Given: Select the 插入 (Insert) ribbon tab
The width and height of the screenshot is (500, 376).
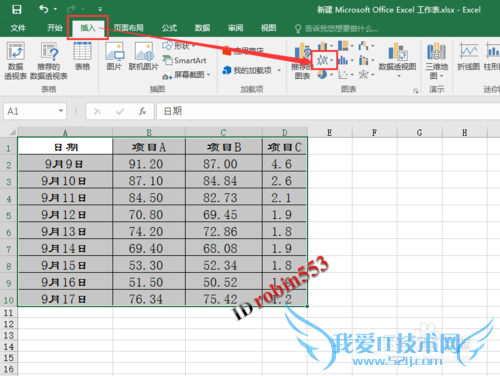Looking at the screenshot, I should pyautogui.click(x=88, y=28).
